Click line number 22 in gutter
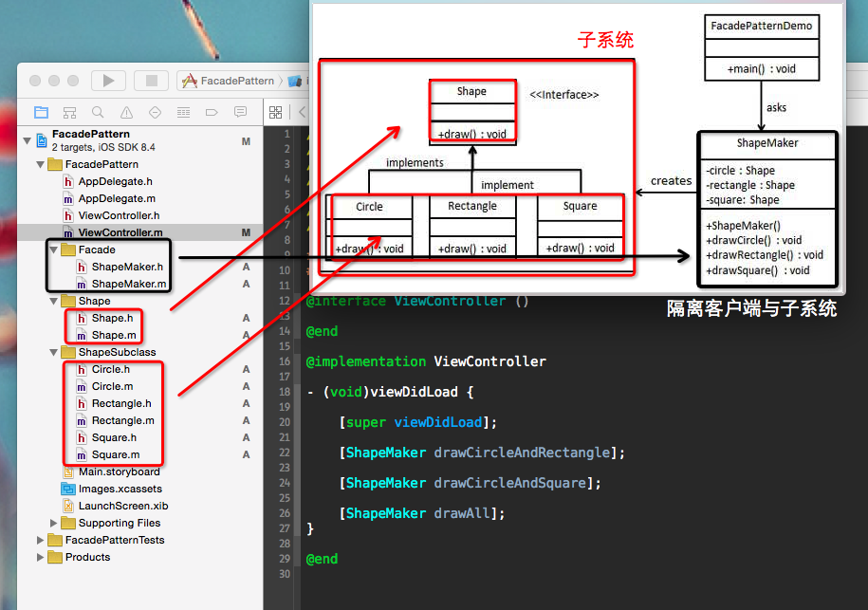The height and width of the screenshot is (610, 868). 285,453
